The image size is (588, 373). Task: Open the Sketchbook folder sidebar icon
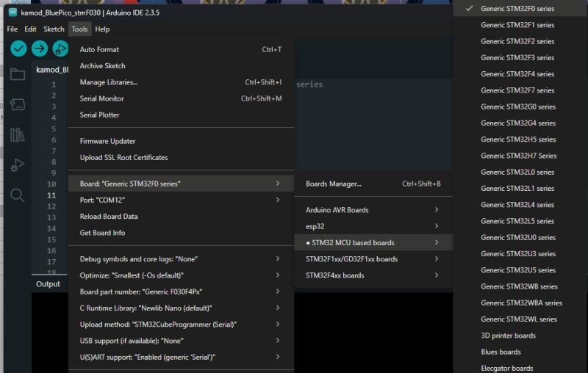pos(17,74)
